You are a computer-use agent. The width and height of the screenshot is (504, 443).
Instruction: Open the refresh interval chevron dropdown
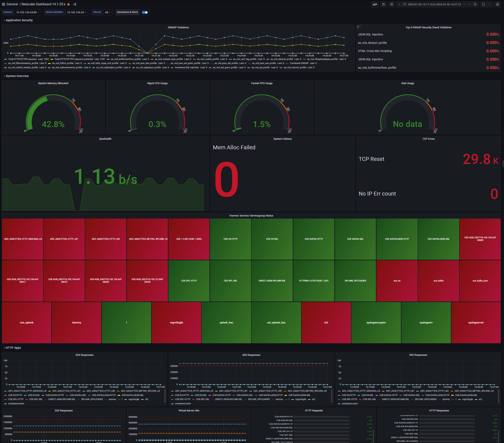(x=490, y=4)
